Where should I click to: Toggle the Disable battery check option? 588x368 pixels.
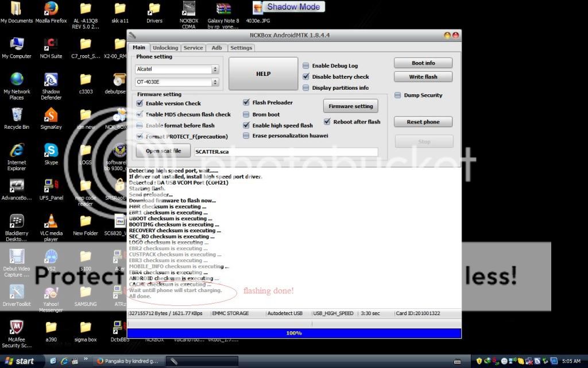(x=306, y=77)
